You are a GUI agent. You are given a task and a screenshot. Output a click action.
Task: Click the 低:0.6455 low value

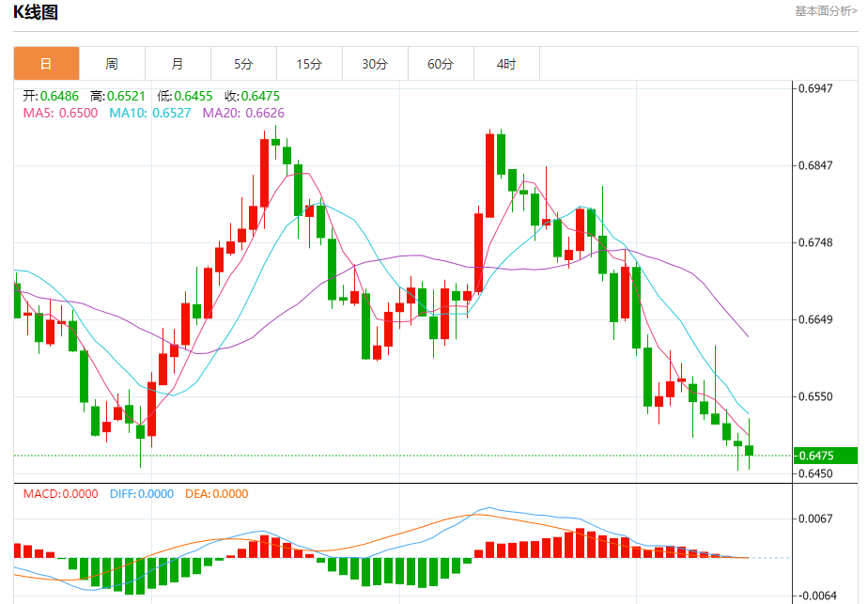click(185, 97)
